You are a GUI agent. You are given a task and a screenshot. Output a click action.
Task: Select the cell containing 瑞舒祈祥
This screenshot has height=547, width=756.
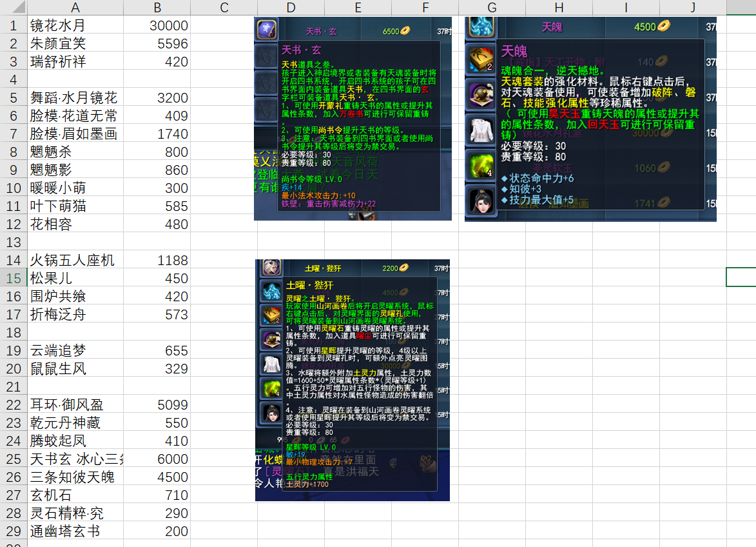tap(75, 62)
